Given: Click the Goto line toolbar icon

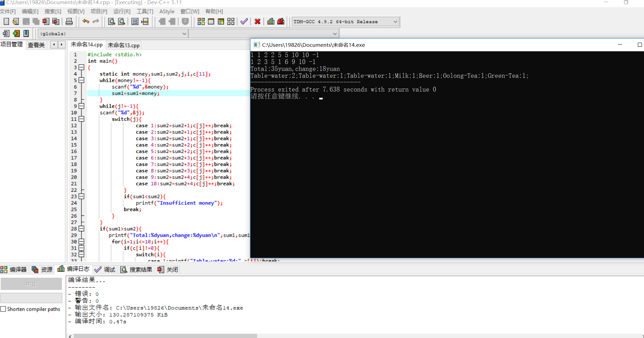Looking at the screenshot, I should [x=145, y=21].
